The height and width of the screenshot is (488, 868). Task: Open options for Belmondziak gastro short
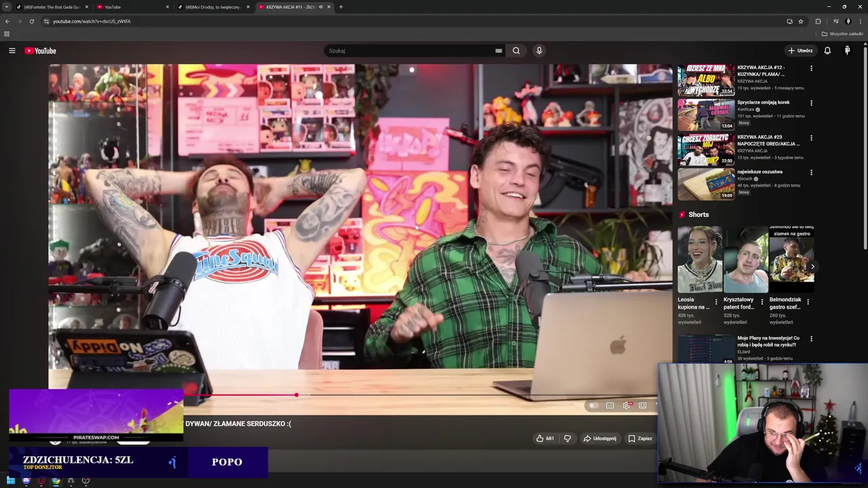808,302
